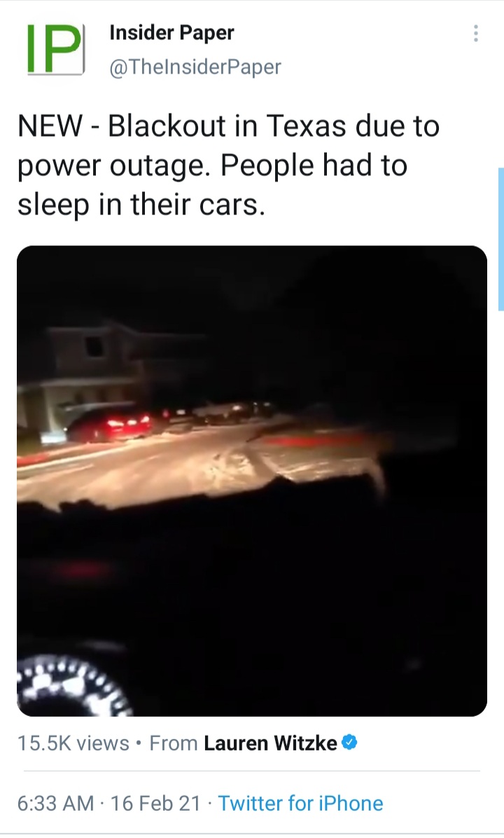
Task: Open the Twitter for iPhone source link
Action: click(300, 803)
